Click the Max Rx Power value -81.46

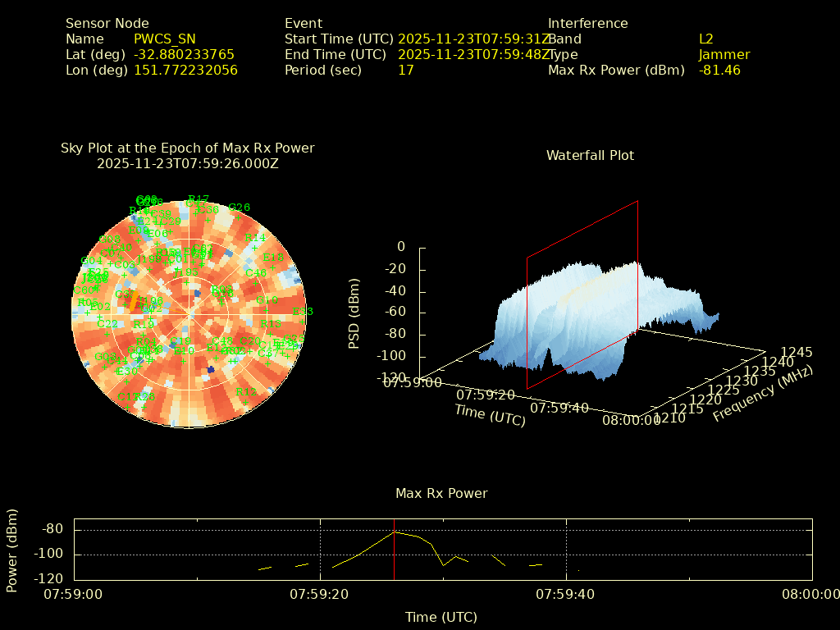(719, 71)
